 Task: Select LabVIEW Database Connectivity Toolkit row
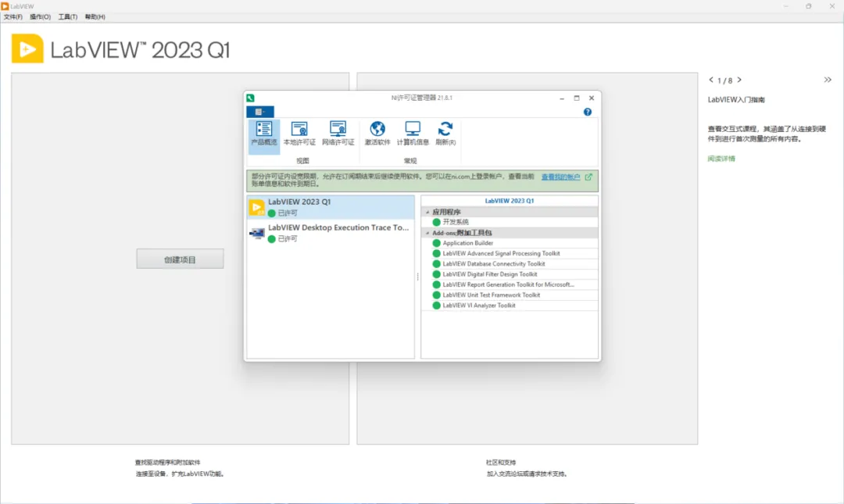pyautogui.click(x=510, y=264)
